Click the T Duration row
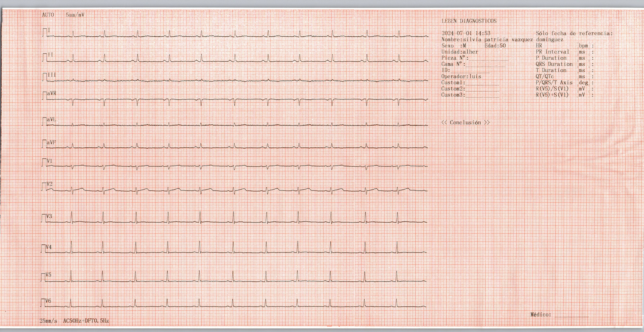Screen dimensions: 644x332 click(x=565, y=70)
